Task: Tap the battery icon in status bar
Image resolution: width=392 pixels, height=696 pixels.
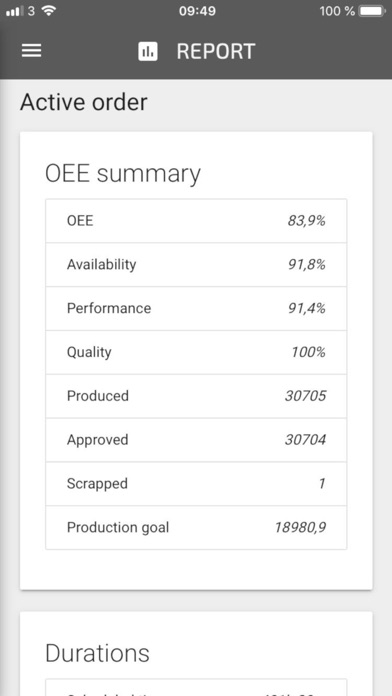Action: coord(372,11)
